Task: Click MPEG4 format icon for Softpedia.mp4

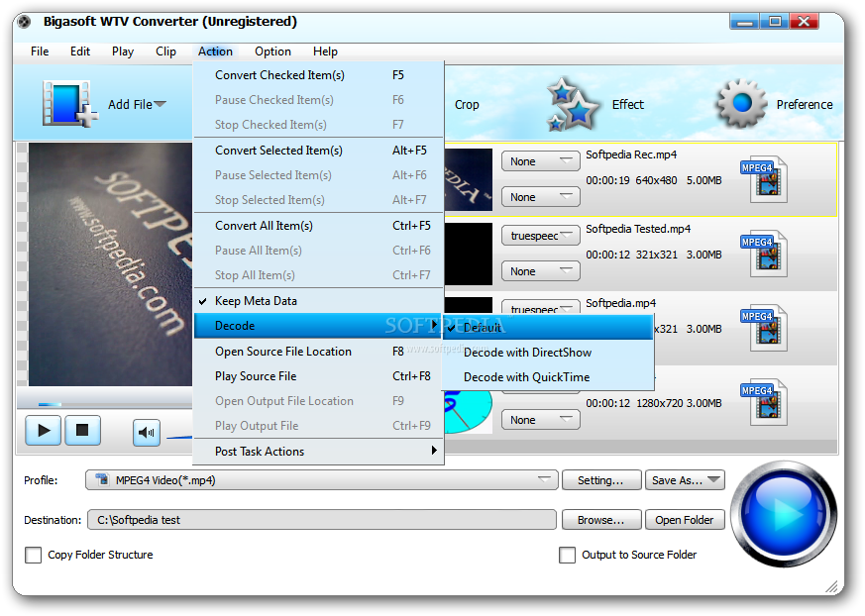Action: click(765, 328)
